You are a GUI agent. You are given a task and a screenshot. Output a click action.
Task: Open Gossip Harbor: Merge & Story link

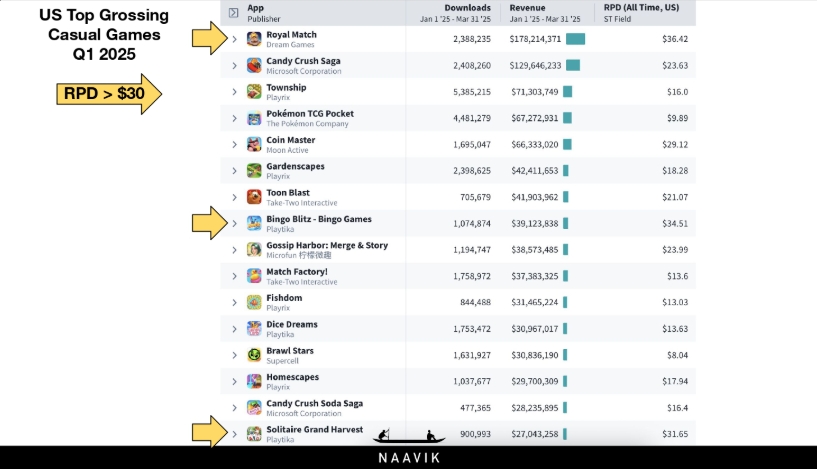pyautogui.click(x=327, y=245)
